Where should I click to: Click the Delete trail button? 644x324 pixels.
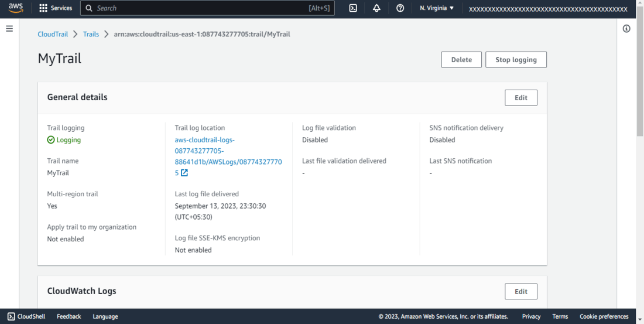(462, 60)
